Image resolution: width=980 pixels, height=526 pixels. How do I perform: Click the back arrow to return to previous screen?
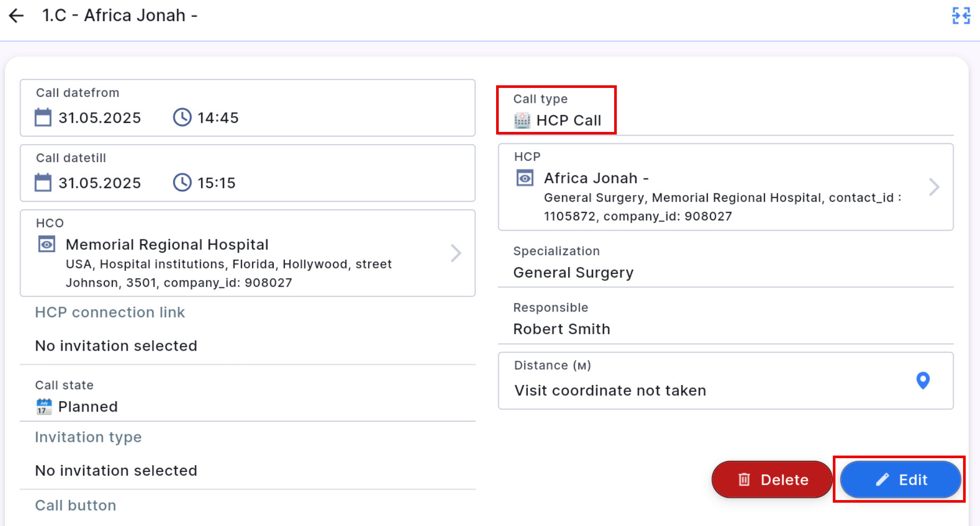17,15
